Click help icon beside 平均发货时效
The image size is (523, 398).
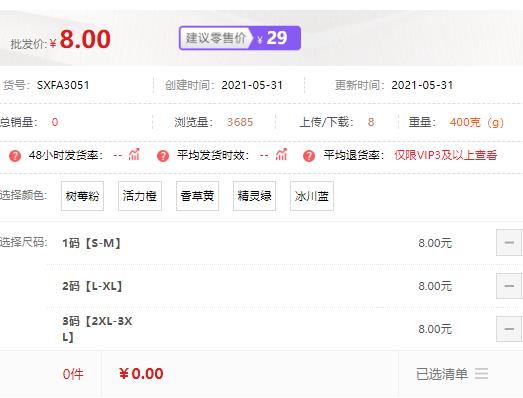163,155
